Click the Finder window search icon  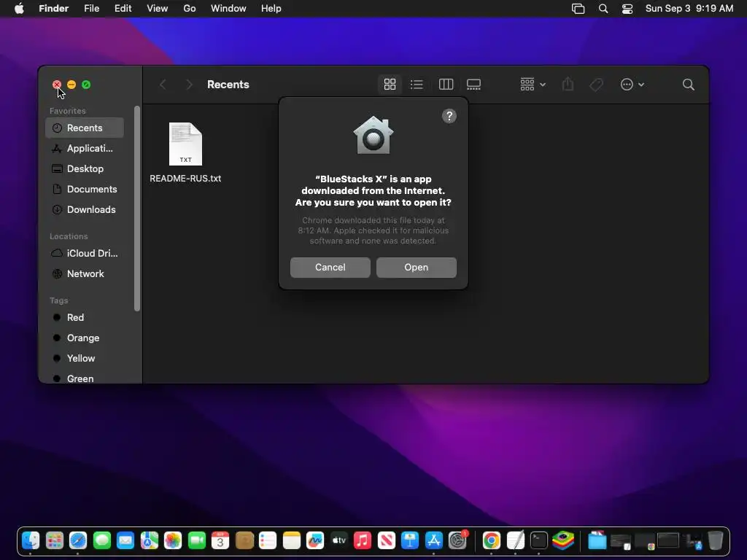tap(688, 85)
